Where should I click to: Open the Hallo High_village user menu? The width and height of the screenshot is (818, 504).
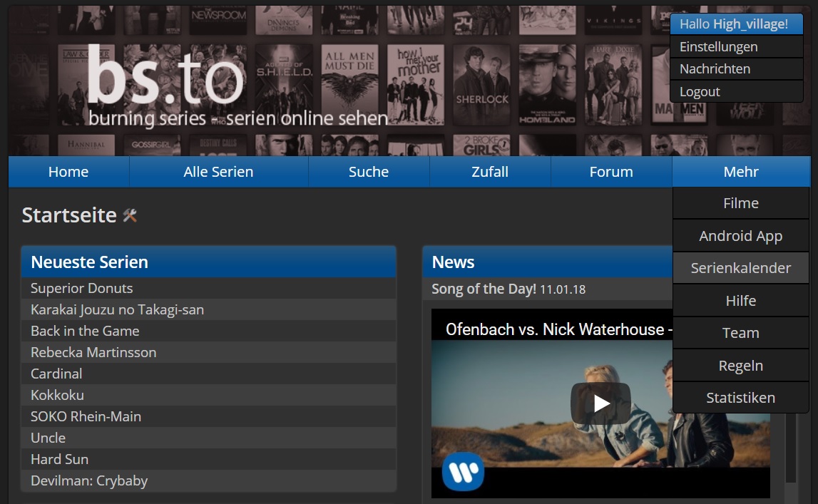[735, 24]
